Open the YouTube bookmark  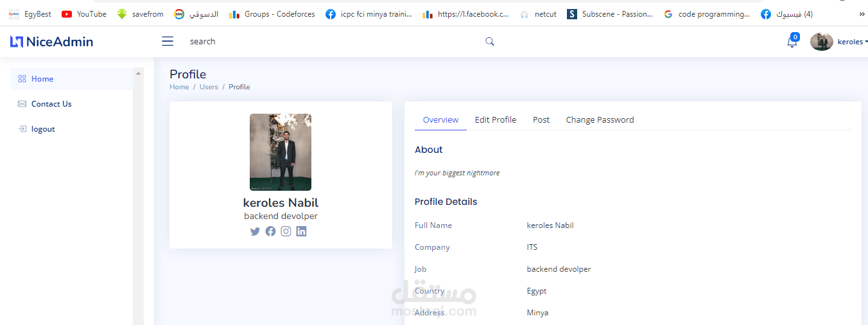84,13
